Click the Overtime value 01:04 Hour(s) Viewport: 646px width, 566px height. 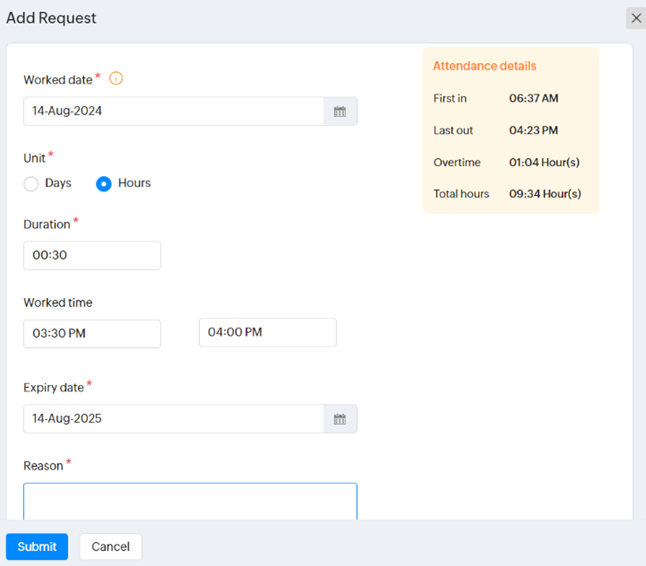click(x=544, y=162)
